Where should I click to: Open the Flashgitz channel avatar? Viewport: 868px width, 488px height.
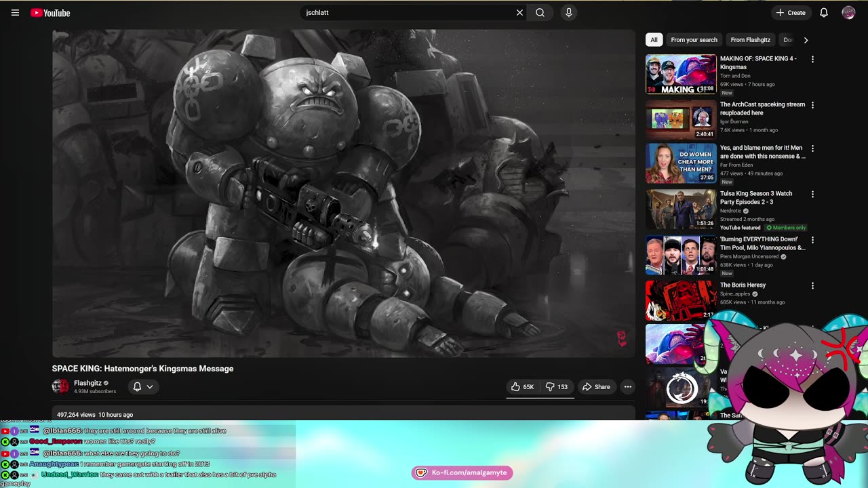[x=60, y=386]
